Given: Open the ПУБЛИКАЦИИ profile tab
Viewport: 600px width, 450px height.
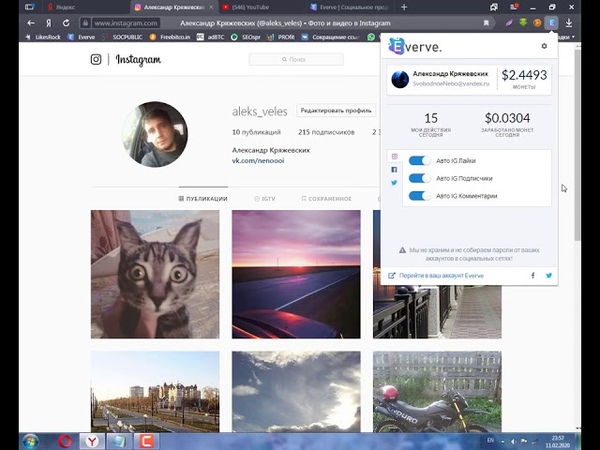Looking at the screenshot, I should [x=203, y=199].
